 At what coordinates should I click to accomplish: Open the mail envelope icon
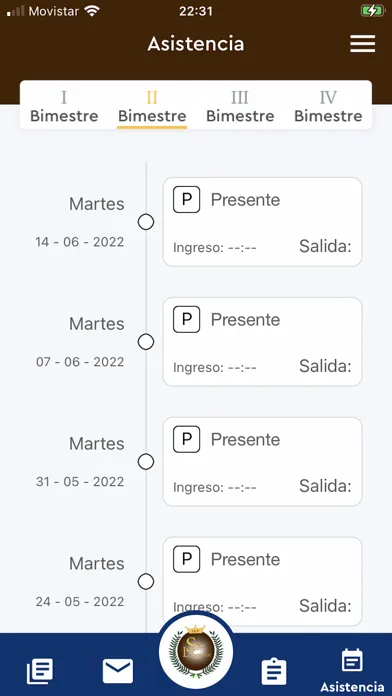[x=118, y=671]
